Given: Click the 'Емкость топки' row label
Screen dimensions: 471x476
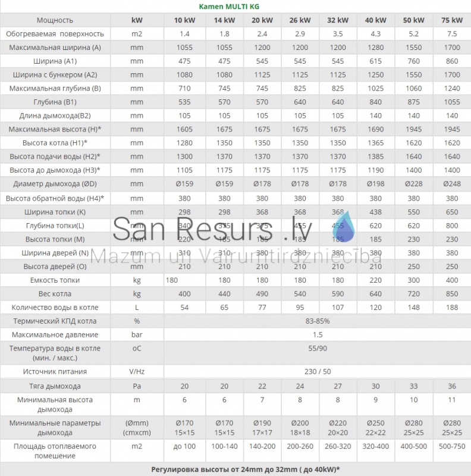Looking at the screenshot, I should 55,280.
